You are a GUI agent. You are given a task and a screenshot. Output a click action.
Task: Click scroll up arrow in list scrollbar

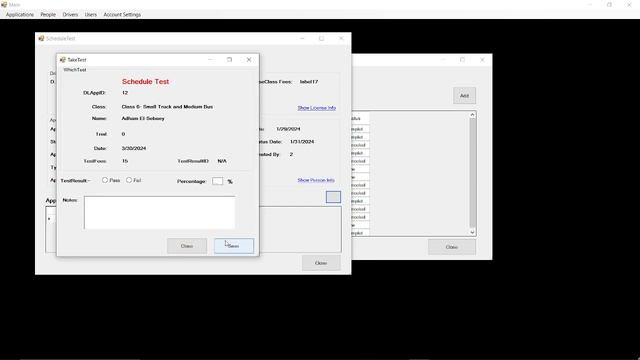(472, 115)
